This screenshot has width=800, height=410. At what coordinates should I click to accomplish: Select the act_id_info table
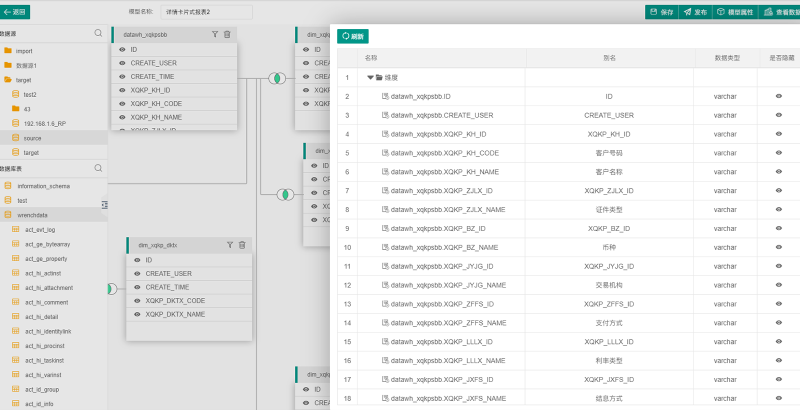(41, 404)
